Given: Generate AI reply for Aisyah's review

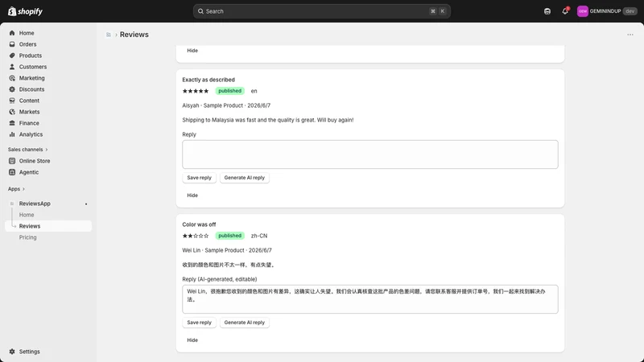Looking at the screenshot, I should (245, 178).
